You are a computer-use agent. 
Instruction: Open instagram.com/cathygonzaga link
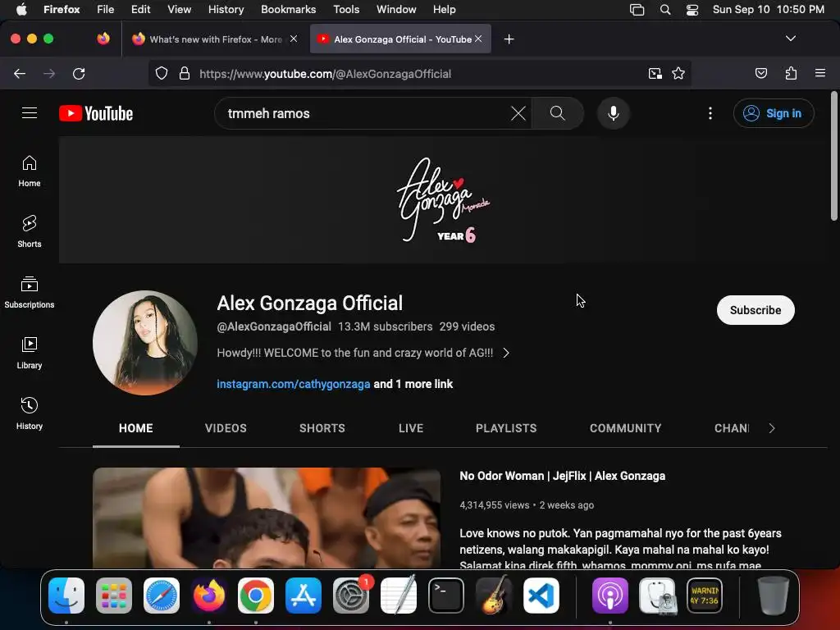(x=293, y=384)
